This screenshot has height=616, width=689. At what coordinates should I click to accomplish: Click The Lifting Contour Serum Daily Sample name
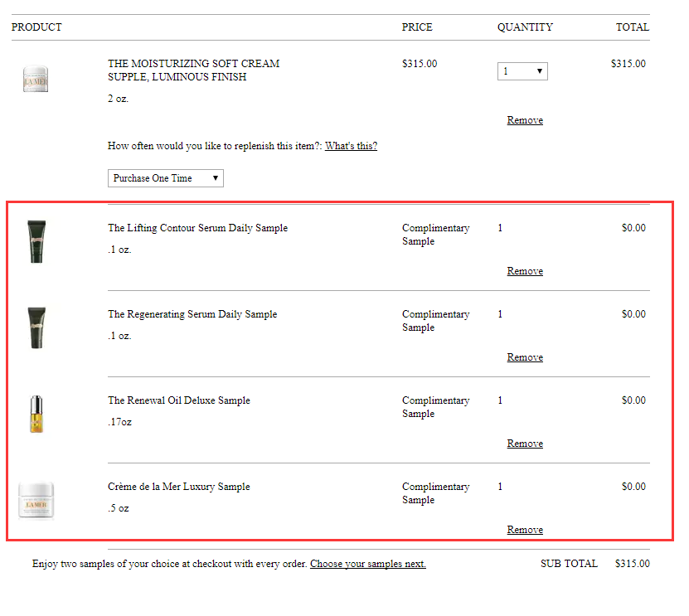pos(197,228)
